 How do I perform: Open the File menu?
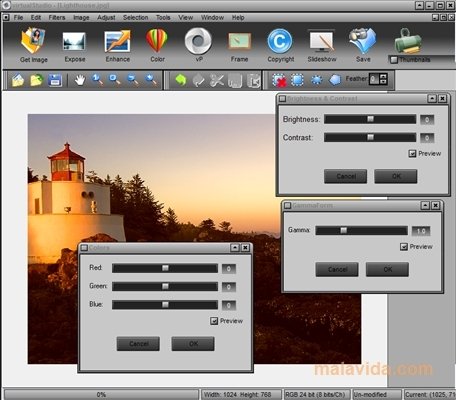[18, 17]
